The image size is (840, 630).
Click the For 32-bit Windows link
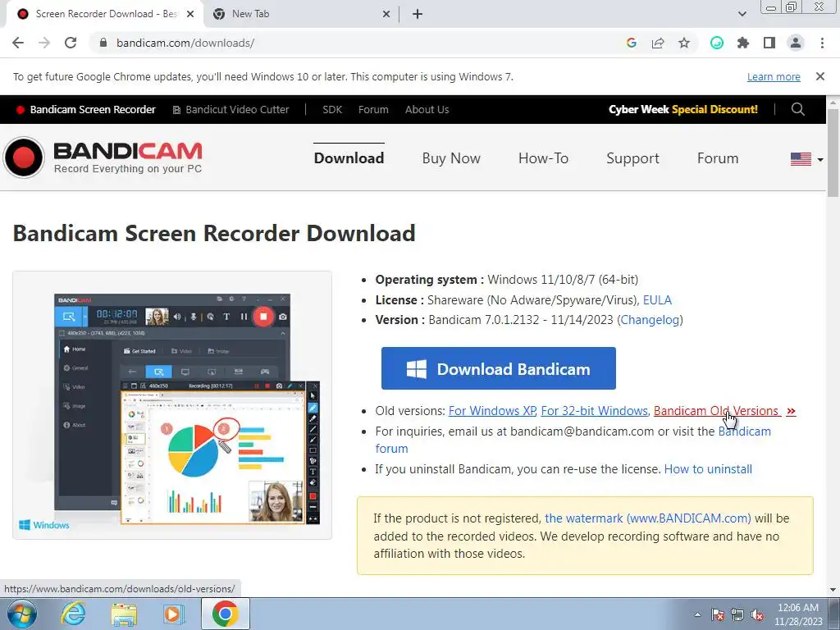[x=594, y=411]
